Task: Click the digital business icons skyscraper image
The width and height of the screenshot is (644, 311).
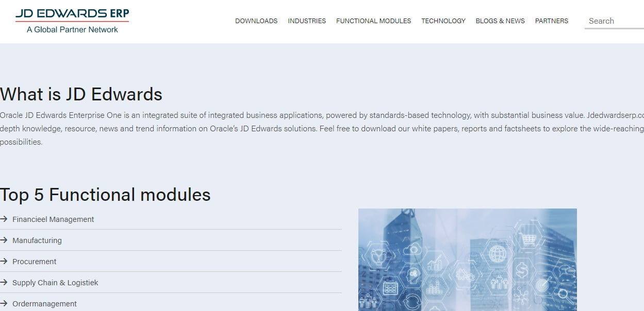Action: 468,260
